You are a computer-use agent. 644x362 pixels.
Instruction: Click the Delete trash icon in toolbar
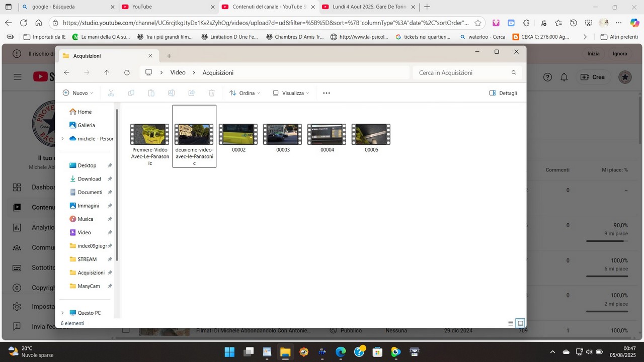coord(212,93)
